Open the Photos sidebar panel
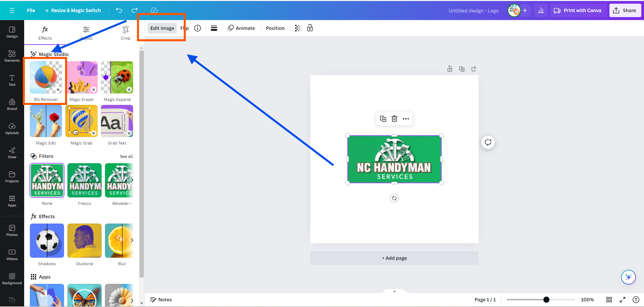The image size is (644, 307). coord(12,231)
